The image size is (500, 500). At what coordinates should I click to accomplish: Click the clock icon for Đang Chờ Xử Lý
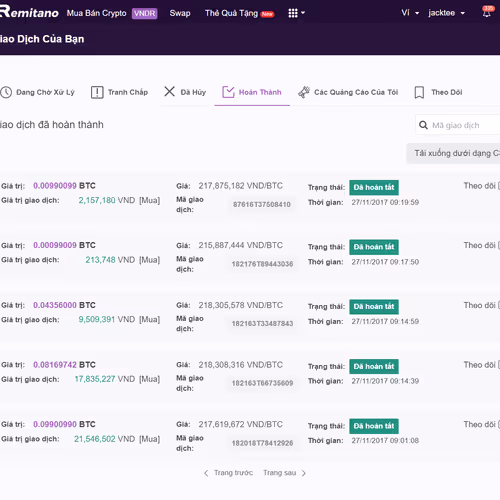click(6, 92)
